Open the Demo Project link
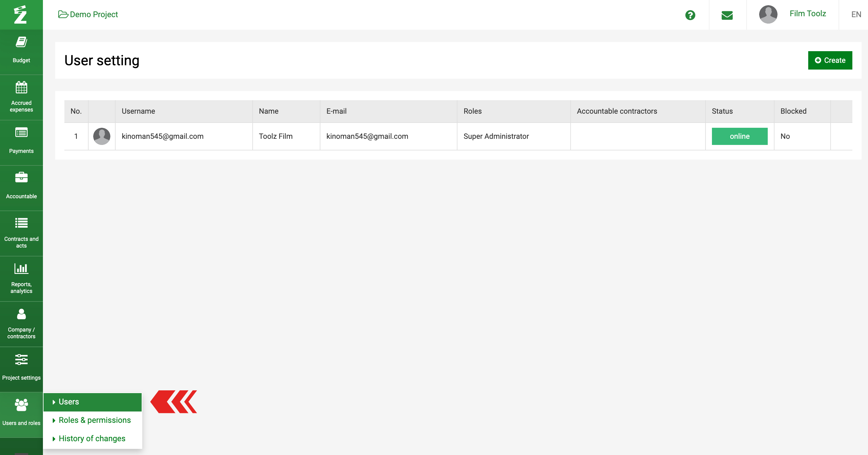This screenshot has width=868, height=455. click(x=88, y=14)
